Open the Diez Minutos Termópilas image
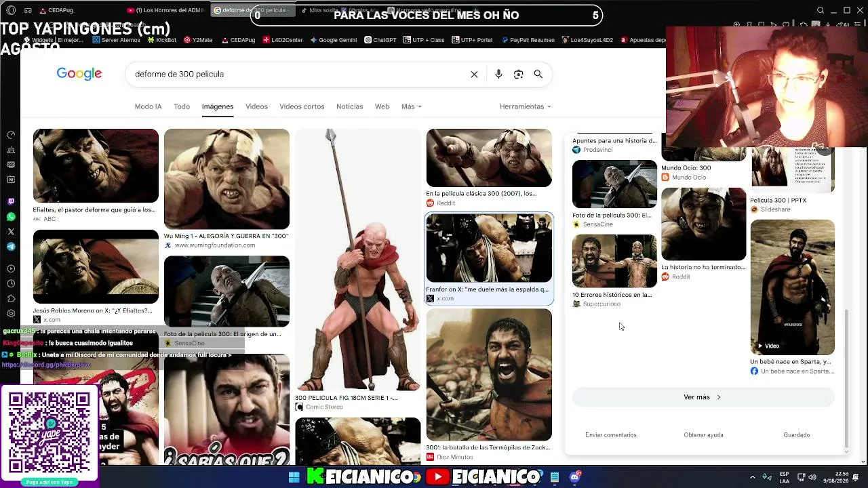 489,375
